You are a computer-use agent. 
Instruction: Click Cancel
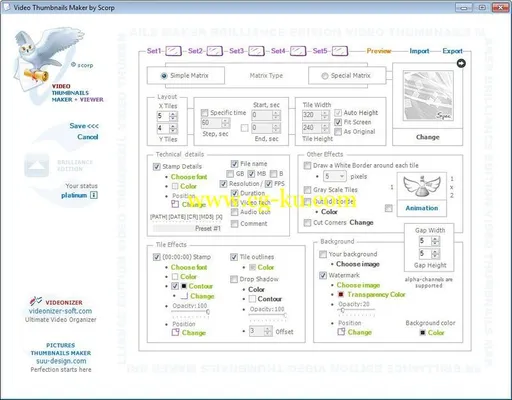88,137
